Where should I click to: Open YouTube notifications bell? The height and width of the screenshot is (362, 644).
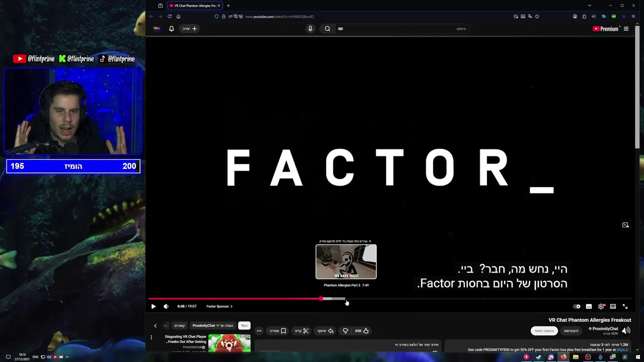[172, 29]
